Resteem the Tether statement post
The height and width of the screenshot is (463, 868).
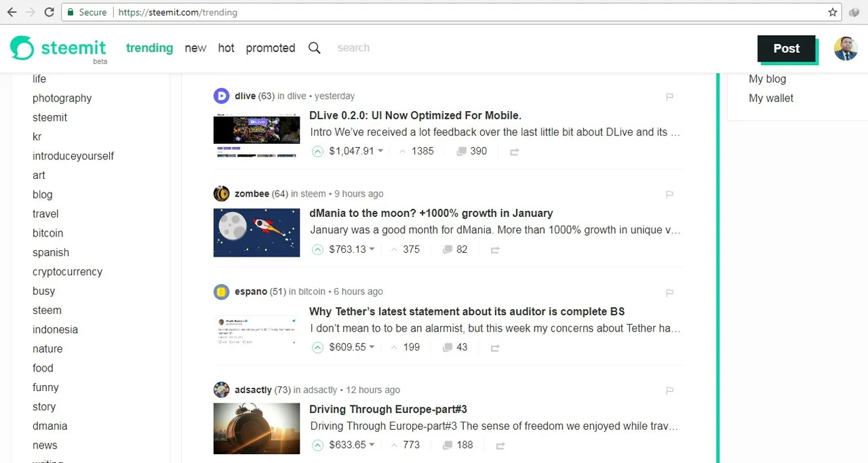point(495,348)
